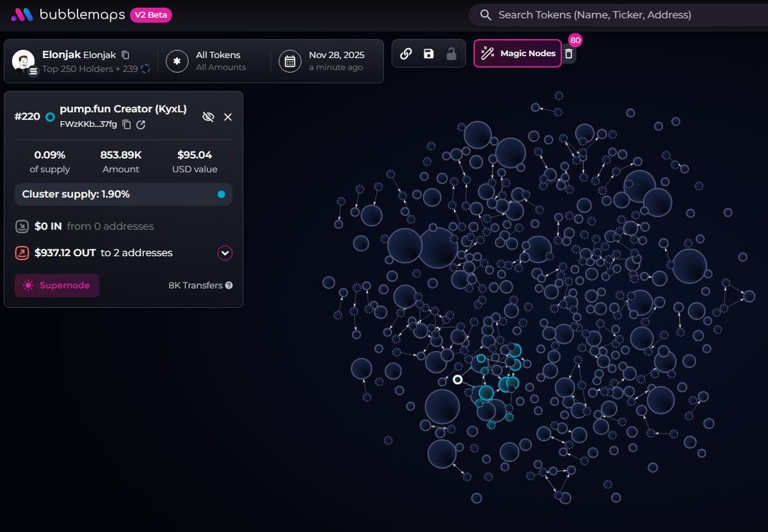The height and width of the screenshot is (532, 768).
Task: Click the $937.12 OUT outgoing icon
Action: click(22, 253)
